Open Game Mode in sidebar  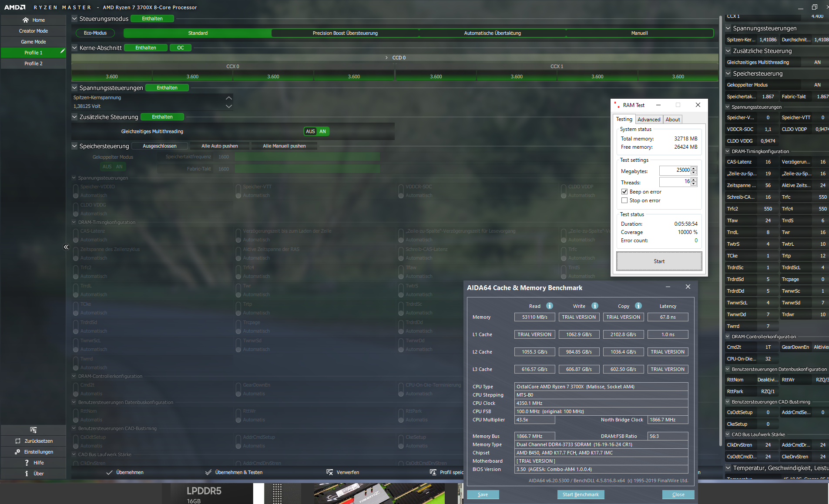(34, 42)
